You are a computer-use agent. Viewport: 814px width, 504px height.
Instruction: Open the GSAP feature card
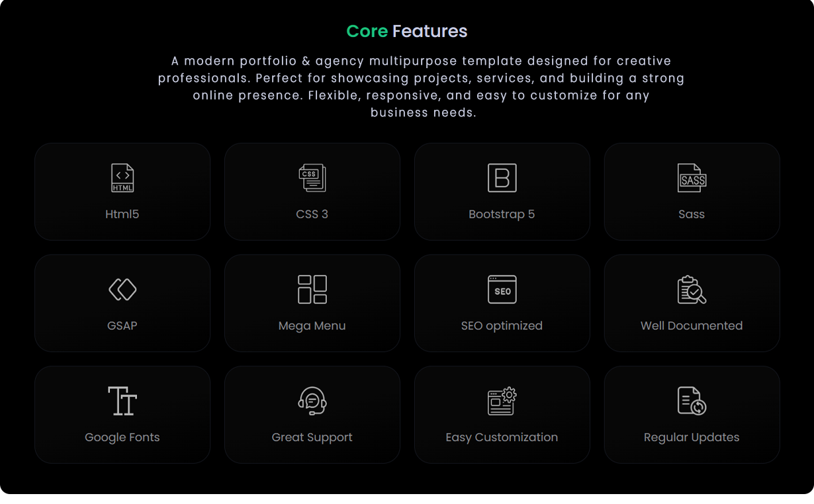click(122, 302)
